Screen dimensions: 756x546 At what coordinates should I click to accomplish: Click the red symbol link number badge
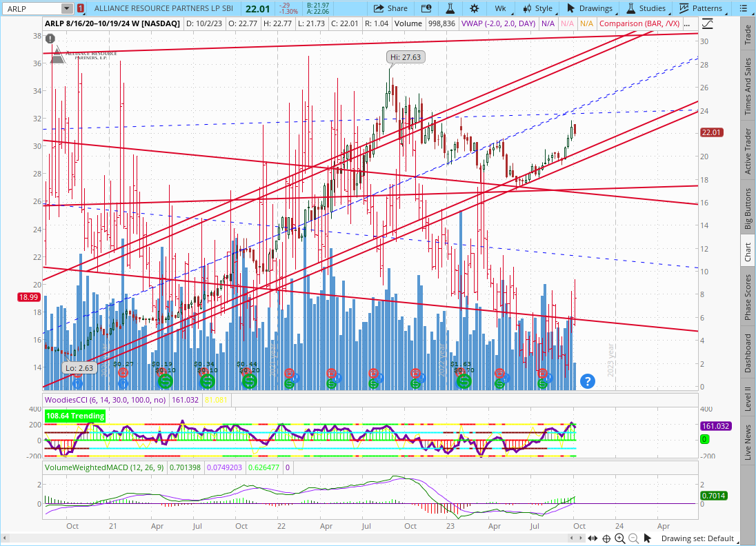coord(81,8)
